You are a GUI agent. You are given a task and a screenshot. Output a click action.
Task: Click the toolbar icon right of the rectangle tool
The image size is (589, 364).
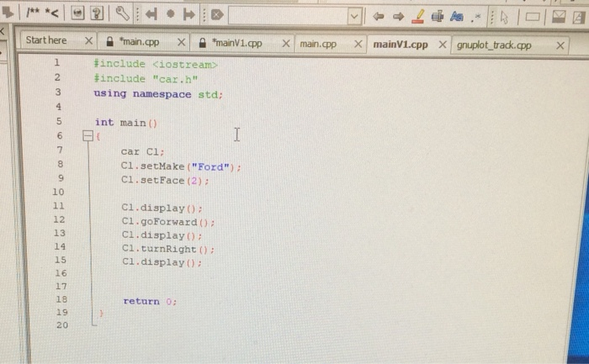559,17
